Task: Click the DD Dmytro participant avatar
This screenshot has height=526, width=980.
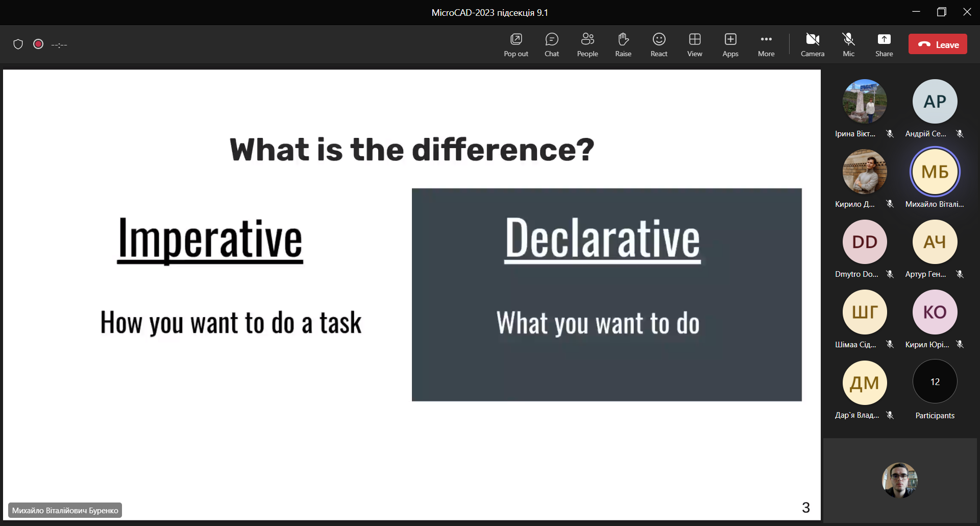Action: click(865, 242)
